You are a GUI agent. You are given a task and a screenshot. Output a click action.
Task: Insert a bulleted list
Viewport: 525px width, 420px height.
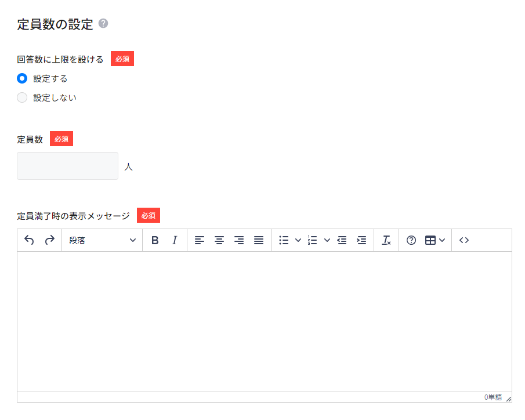(284, 240)
